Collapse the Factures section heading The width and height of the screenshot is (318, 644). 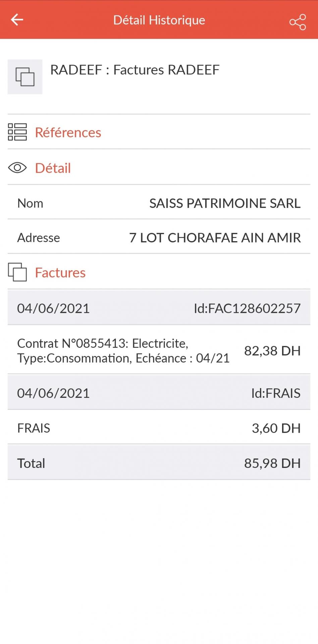click(60, 273)
